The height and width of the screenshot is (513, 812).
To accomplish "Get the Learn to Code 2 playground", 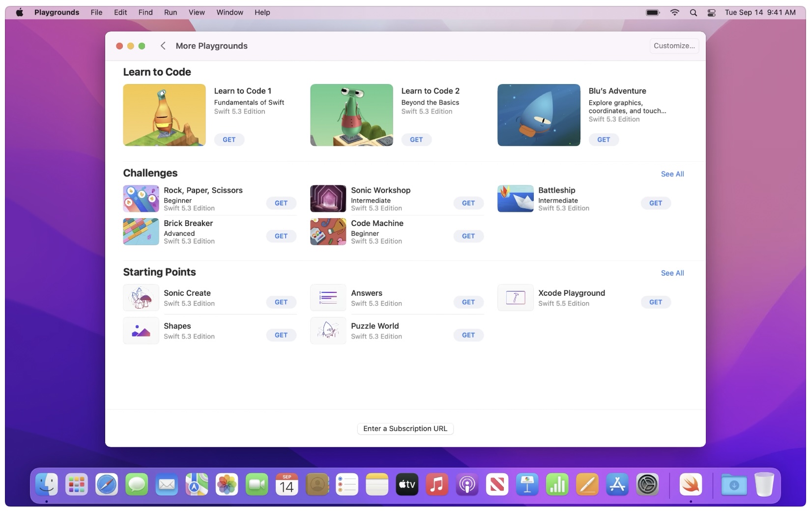I will tap(416, 140).
